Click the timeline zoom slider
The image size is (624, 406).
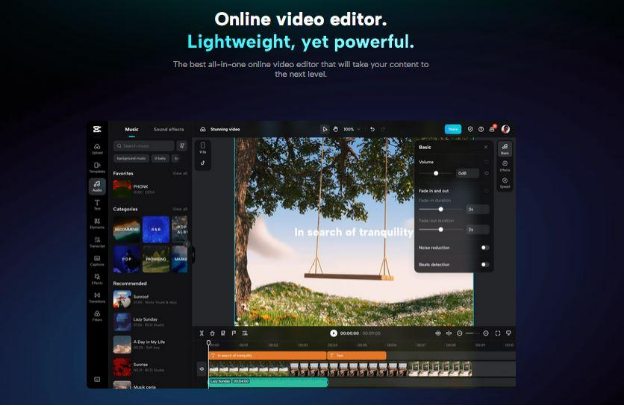tap(472, 333)
